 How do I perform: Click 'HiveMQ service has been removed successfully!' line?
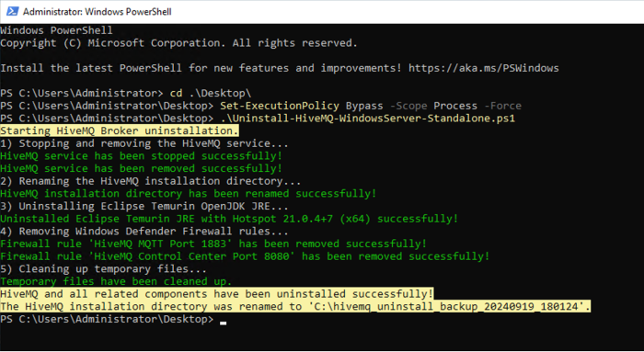[142, 168]
